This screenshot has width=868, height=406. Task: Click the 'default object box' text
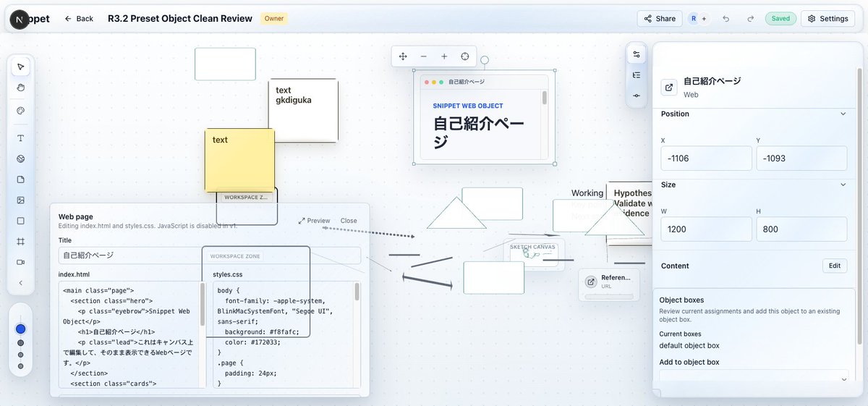pyautogui.click(x=689, y=345)
